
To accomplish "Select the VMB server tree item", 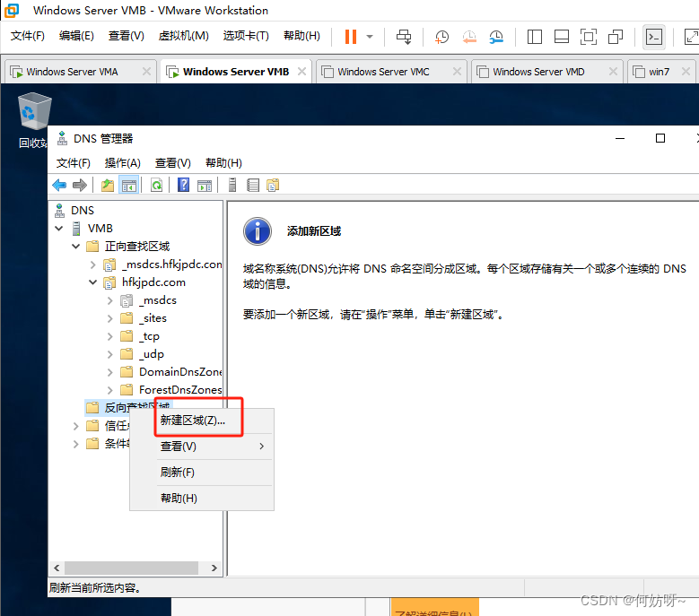I will [100, 229].
